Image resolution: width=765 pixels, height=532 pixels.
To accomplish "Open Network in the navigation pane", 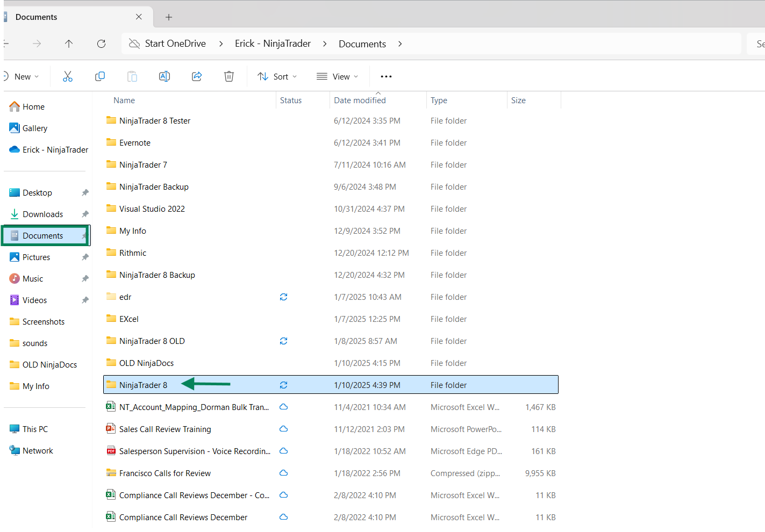I will (38, 451).
